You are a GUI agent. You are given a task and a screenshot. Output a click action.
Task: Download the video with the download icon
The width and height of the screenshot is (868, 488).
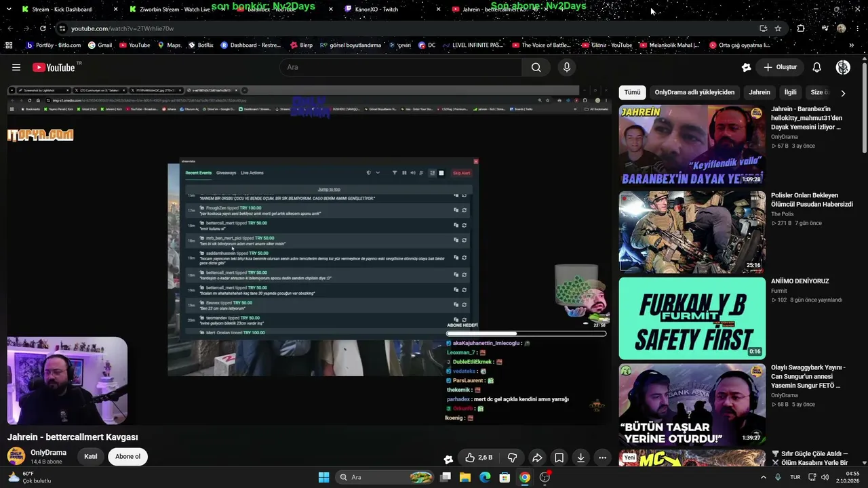(x=580, y=457)
